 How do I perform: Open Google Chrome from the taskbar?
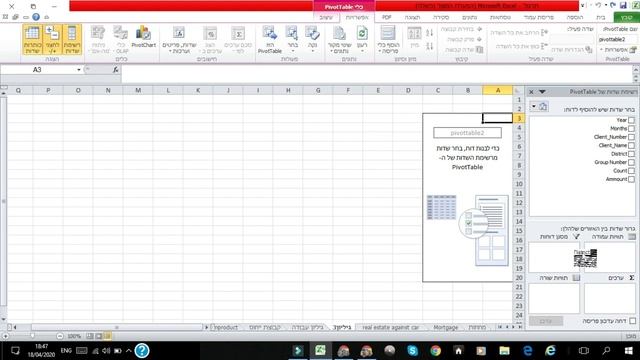coord(436,351)
